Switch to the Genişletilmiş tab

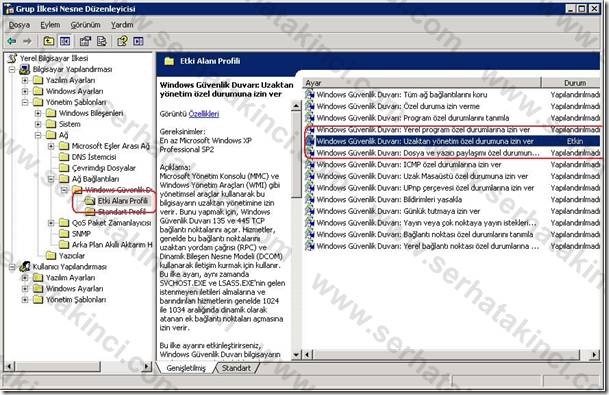[x=186, y=368]
